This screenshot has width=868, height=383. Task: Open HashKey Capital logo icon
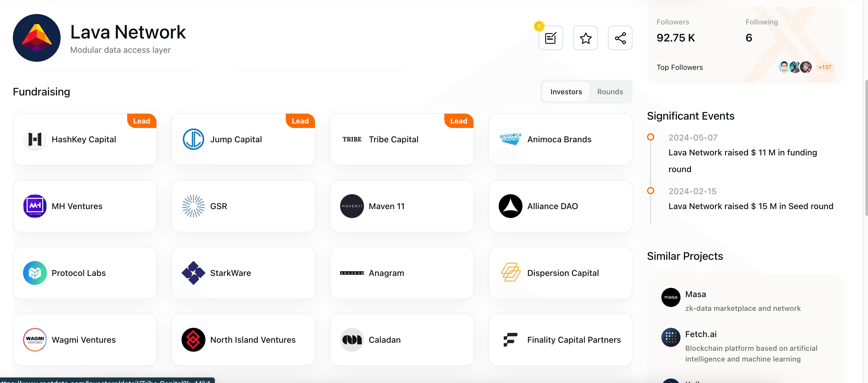35,139
